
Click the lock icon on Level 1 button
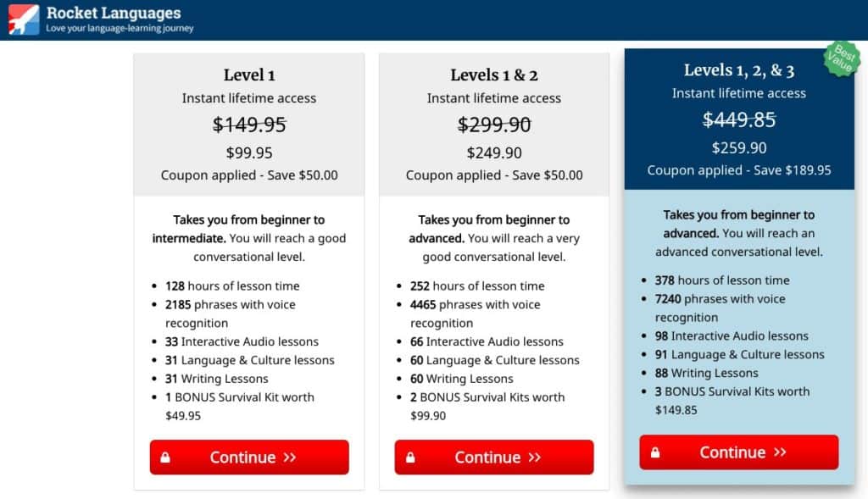165,457
